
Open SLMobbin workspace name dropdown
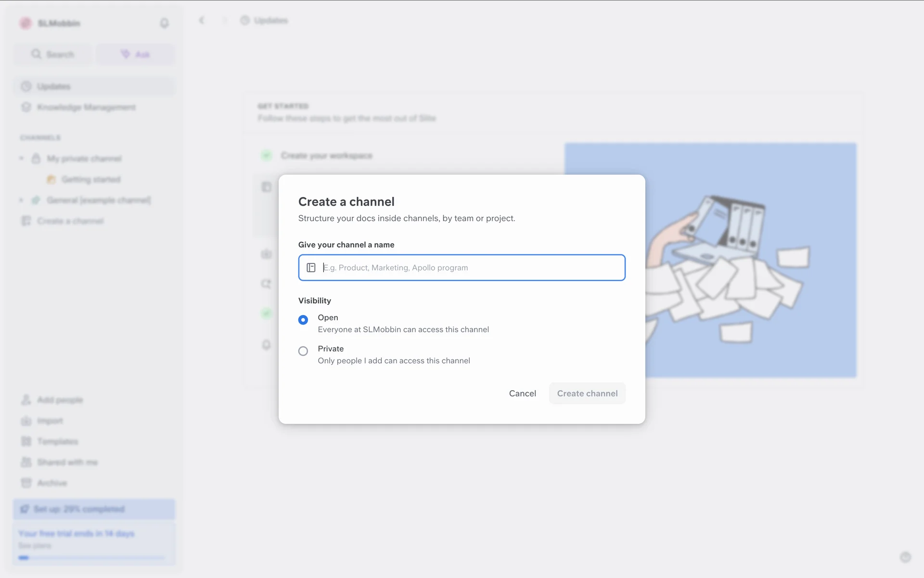tap(59, 23)
